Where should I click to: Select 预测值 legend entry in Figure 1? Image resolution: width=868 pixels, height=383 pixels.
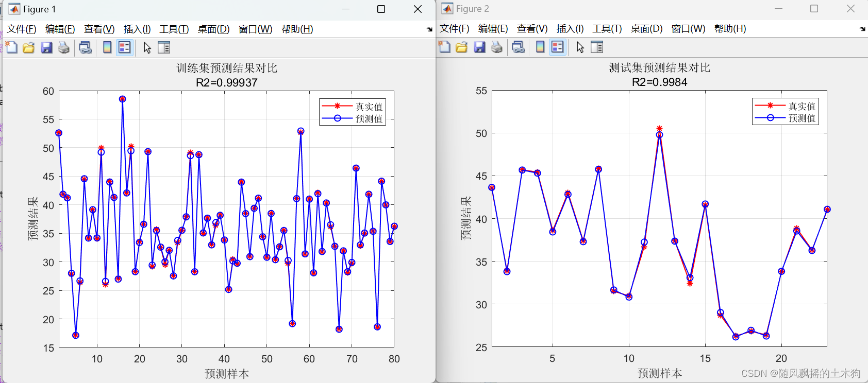[x=353, y=118]
